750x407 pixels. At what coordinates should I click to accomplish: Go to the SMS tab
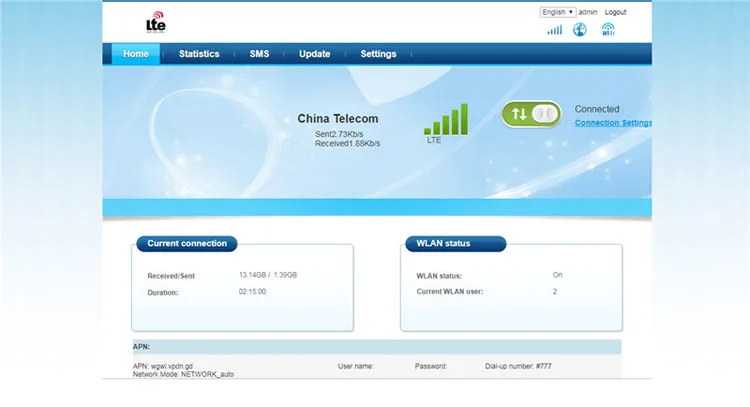coord(259,54)
